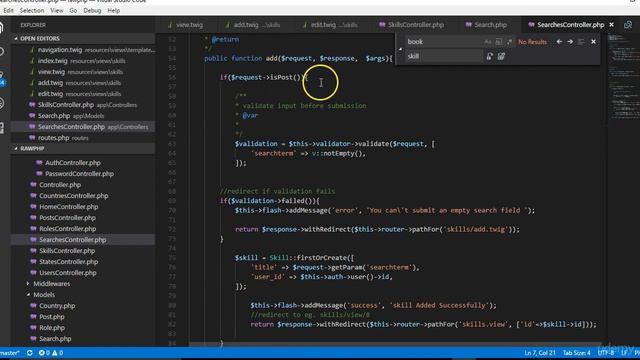Close the SearchesController.php editor tab
The width and height of the screenshot is (640, 360).
(x=611, y=25)
